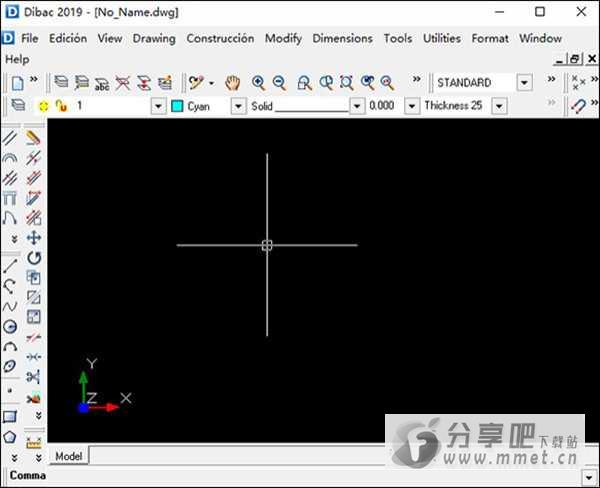Restore the inner document window
Screen dimensions: 600x488
point(574,59)
